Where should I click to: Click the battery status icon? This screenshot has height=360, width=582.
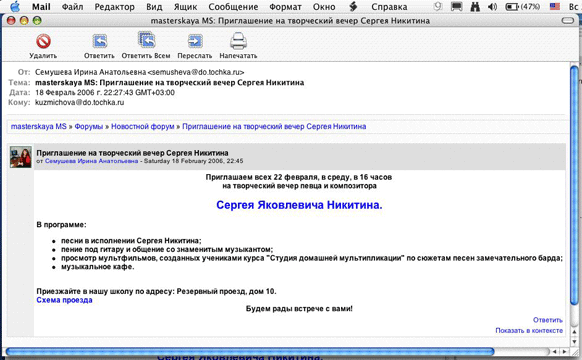click(523, 7)
